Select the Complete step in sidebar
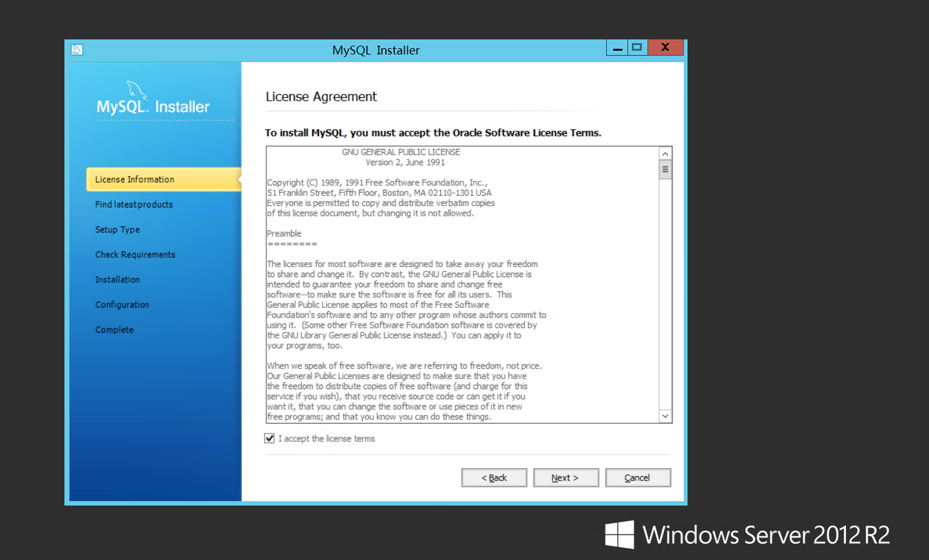Viewport: 929px width, 560px height. [114, 330]
